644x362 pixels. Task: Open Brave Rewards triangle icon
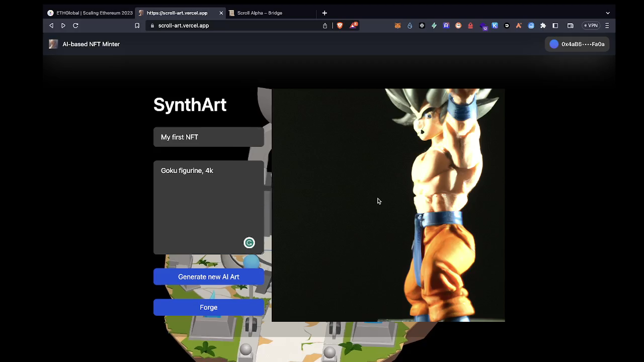tap(354, 25)
